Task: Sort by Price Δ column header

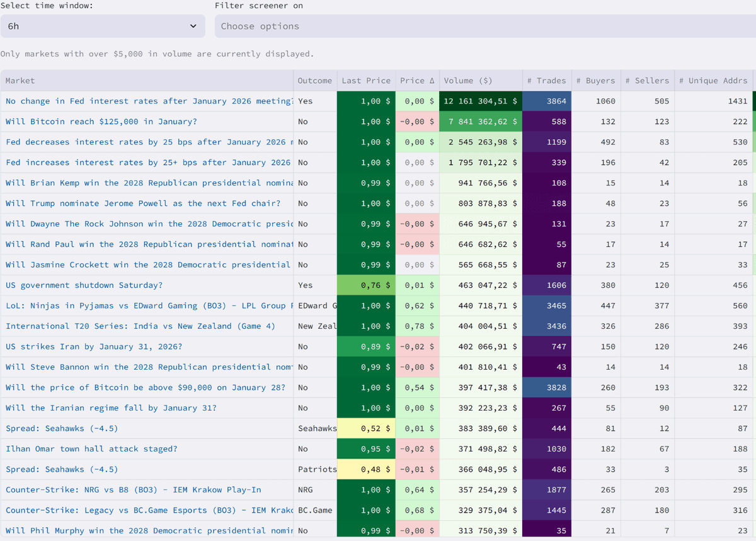Action: (x=417, y=81)
